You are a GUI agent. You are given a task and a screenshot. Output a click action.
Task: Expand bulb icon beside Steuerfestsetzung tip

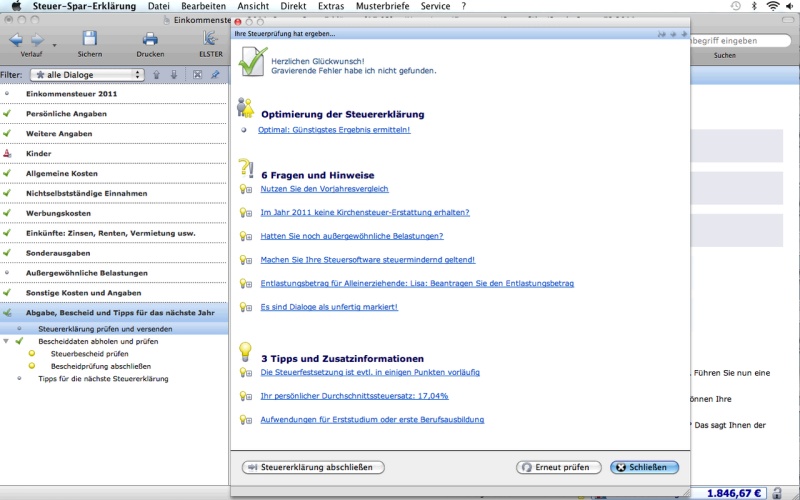pyautogui.click(x=245, y=372)
